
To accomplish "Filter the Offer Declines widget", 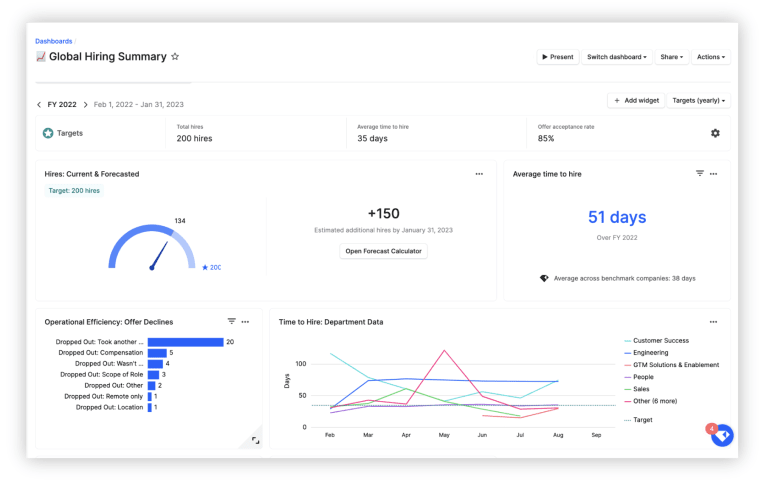I will click(x=231, y=321).
